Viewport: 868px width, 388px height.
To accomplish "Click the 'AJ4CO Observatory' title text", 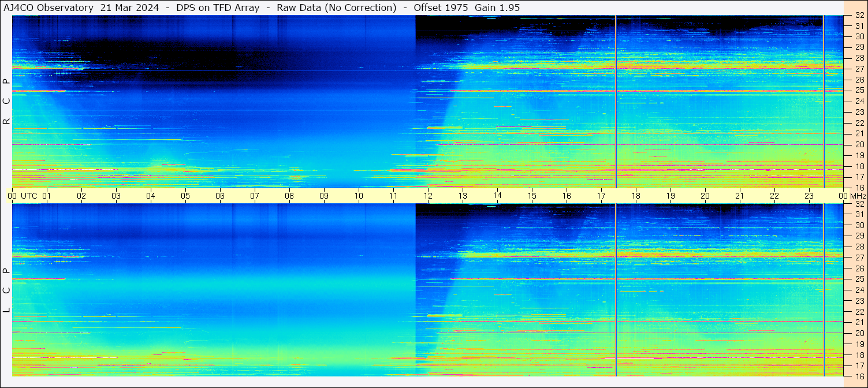I will tap(49, 8).
